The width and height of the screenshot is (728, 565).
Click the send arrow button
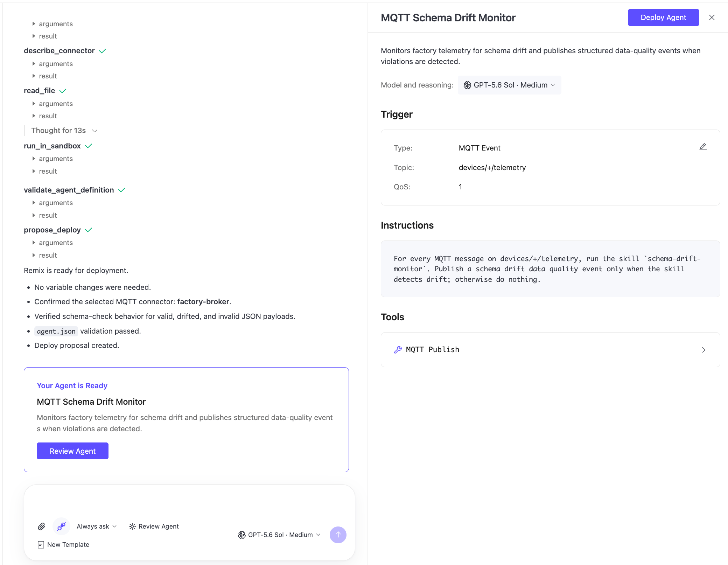pyautogui.click(x=338, y=535)
